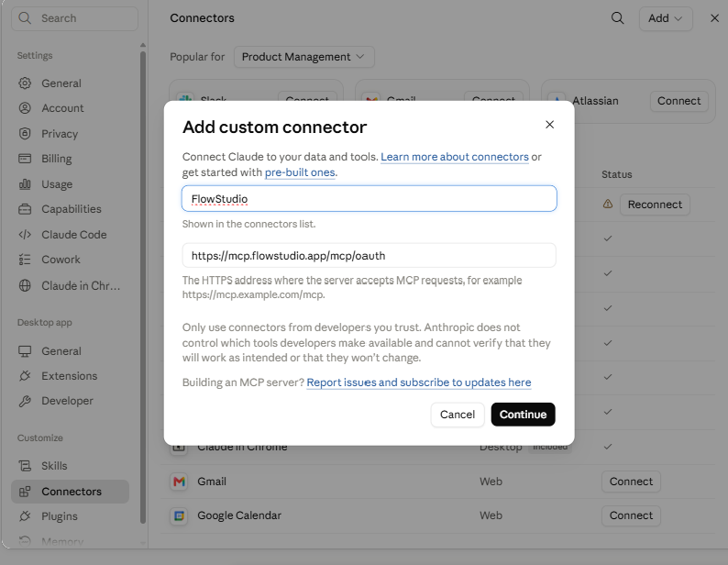Open the Cowork settings page
The height and width of the screenshot is (565, 728).
coord(70,260)
